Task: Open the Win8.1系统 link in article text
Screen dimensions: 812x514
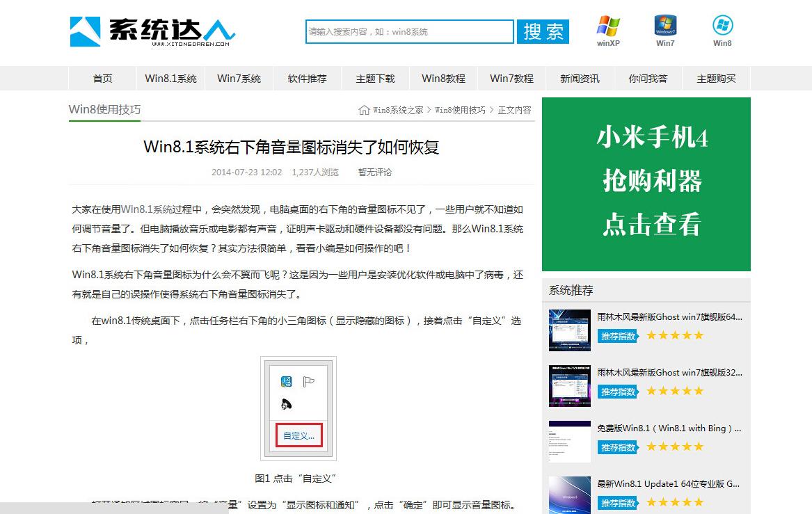Action: [x=148, y=209]
